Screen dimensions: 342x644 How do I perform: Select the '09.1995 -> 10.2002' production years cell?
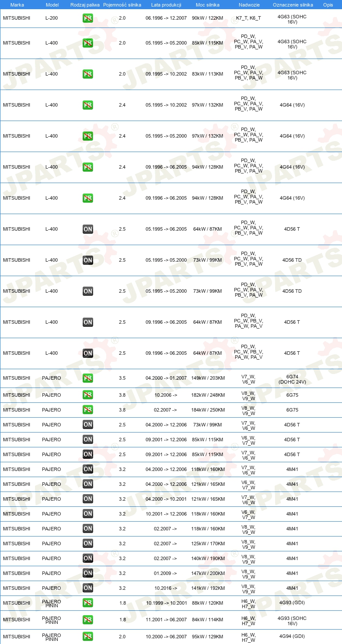coord(166,74)
